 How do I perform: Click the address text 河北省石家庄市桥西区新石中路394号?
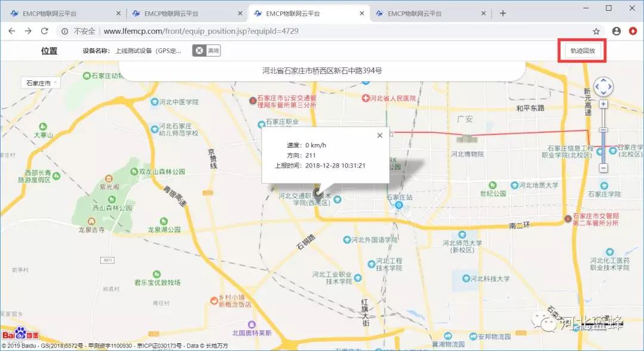322,70
